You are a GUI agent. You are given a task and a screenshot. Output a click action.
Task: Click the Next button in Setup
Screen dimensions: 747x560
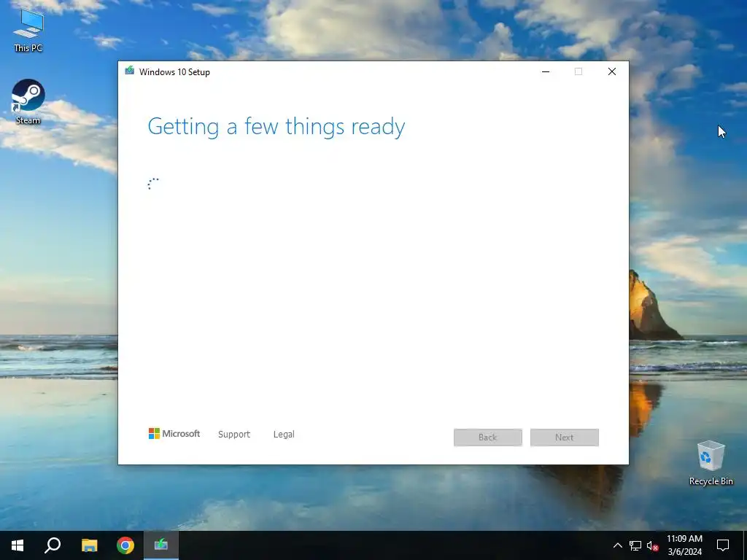565,437
